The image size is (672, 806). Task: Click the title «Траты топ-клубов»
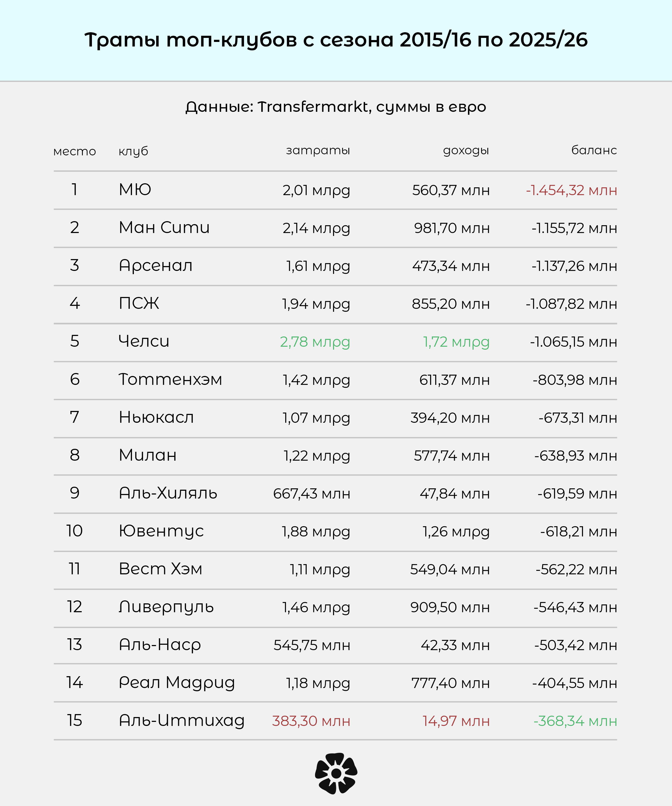point(336,40)
